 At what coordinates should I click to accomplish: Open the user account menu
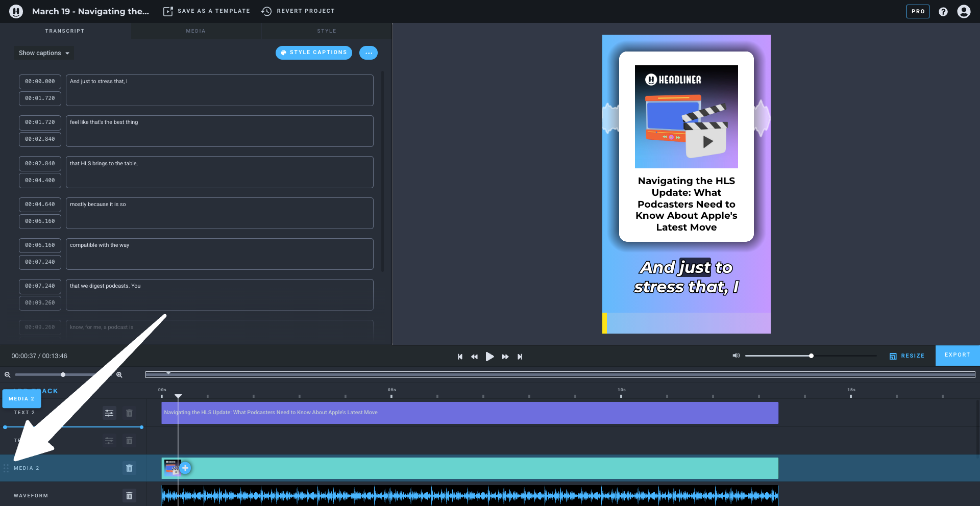[x=964, y=11]
